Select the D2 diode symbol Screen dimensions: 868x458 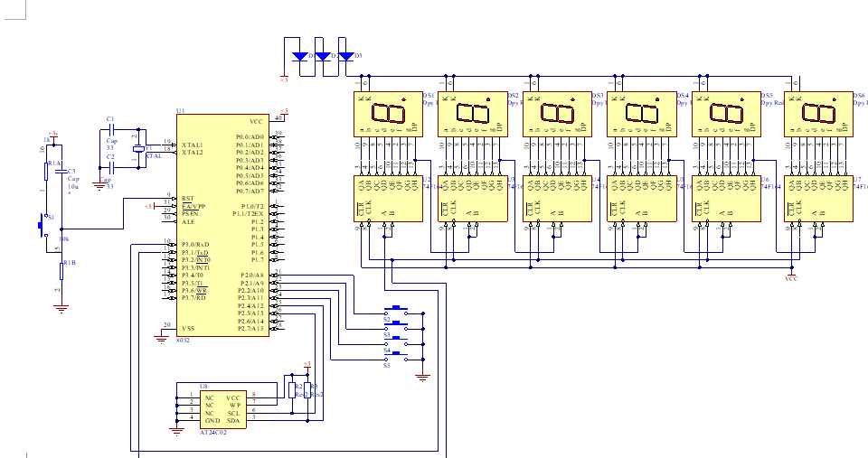tap(323, 56)
